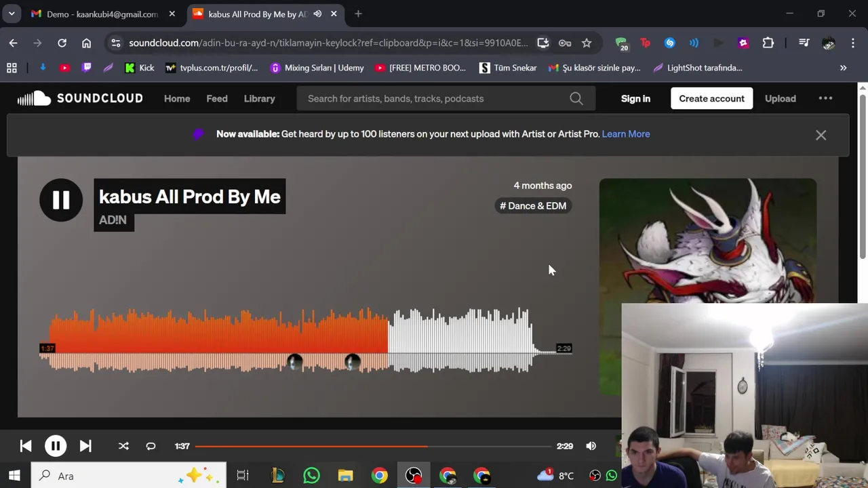Open the AD!N artist profile
The image size is (868, 488).
[x=113, y=220]
